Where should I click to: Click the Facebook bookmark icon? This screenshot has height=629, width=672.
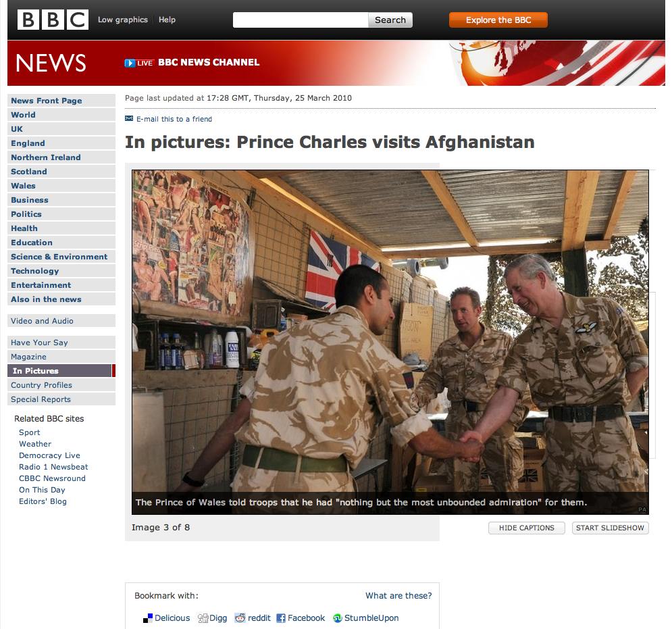pos(281,618)
